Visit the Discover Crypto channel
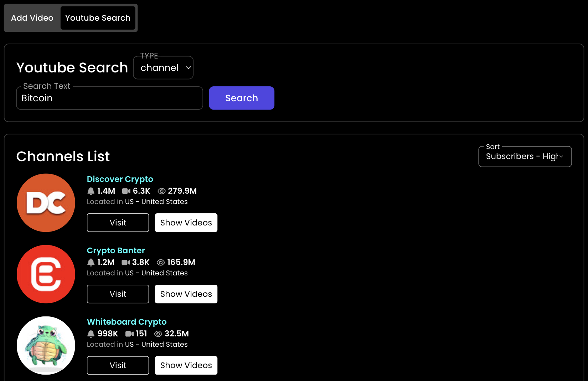Image resolution: width=588 pixels, height=381 pixels. [118, 223]
